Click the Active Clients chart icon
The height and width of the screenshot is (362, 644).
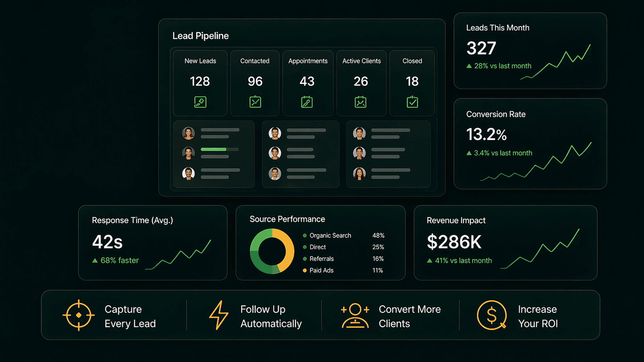click(x=361, y=102)
